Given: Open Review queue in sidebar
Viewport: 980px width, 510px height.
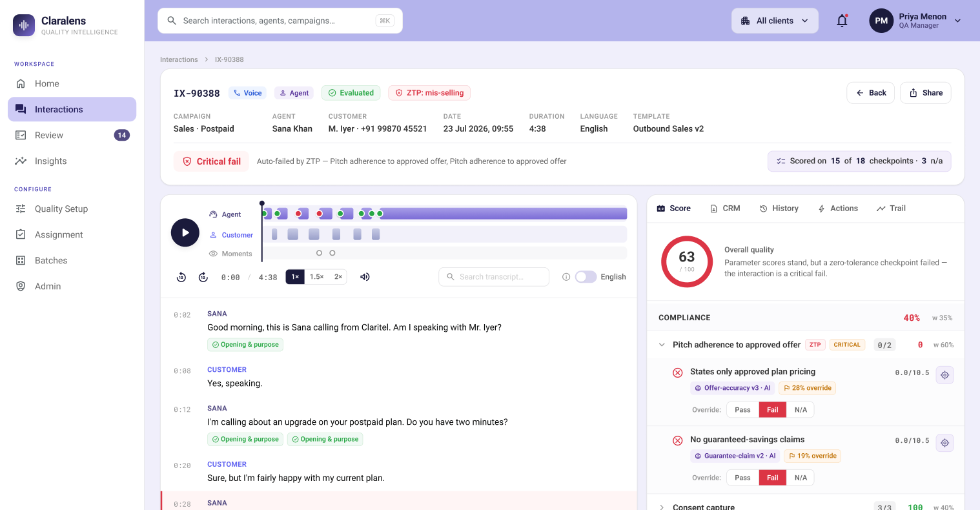Looking at the screenshot, I should tap(72, 136).
